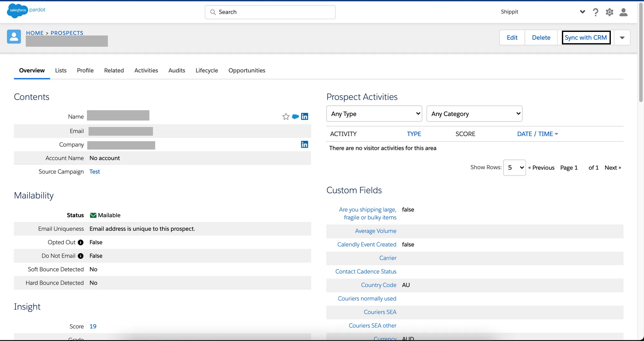The image size is (644, 341).
Task: Click the Salesforce cloud icon beside Name
Action: pyautogui.click(x=295, y=117)
